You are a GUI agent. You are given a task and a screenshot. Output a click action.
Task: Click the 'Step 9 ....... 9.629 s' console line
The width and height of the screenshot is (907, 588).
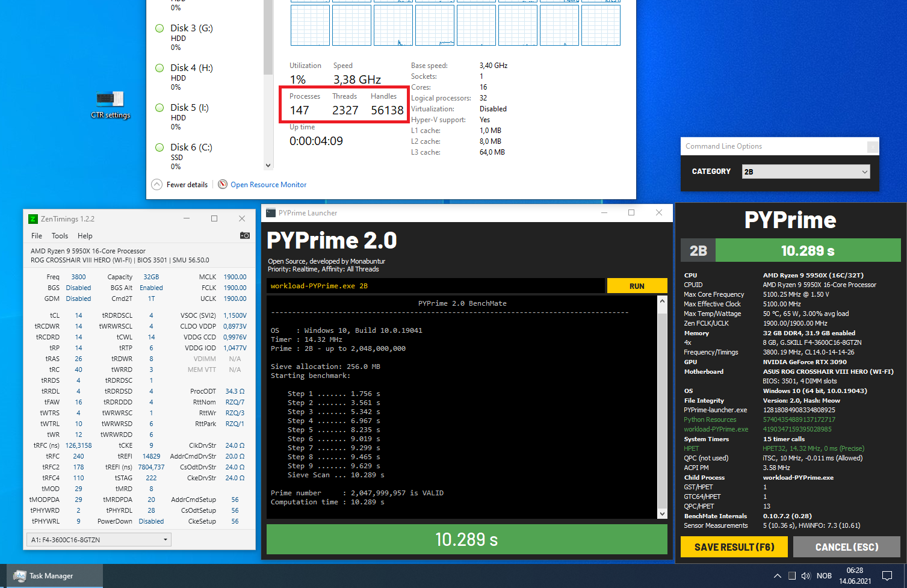333,466
